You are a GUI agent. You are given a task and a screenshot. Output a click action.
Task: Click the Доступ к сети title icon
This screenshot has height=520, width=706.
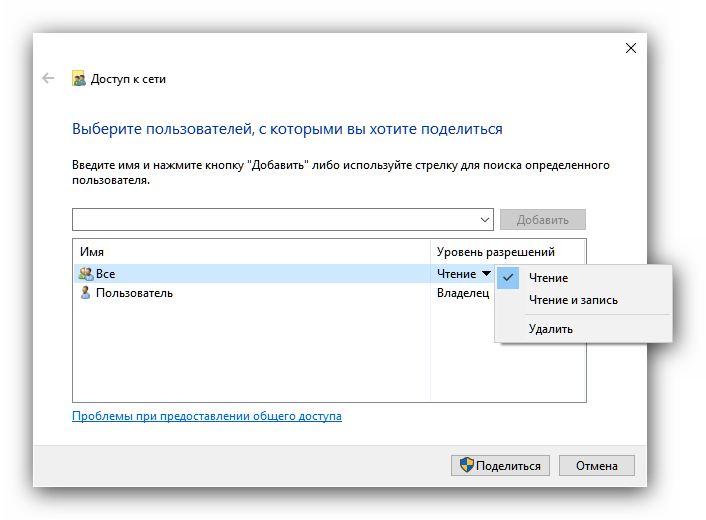[x=79, y=79]
